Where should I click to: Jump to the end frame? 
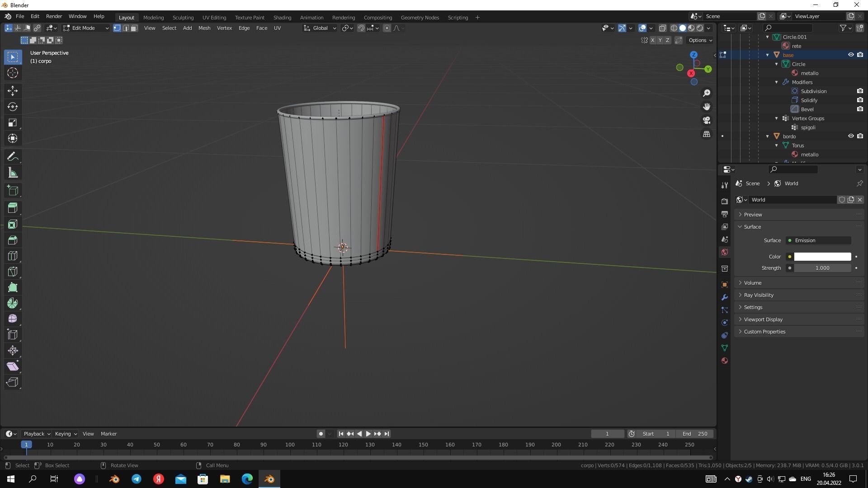(387, 434)
